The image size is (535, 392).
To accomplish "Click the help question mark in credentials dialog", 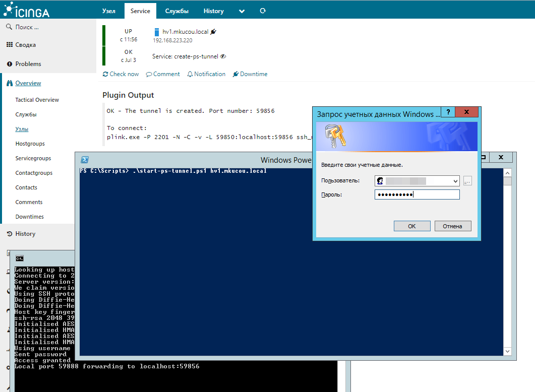I will pos(448,112).
